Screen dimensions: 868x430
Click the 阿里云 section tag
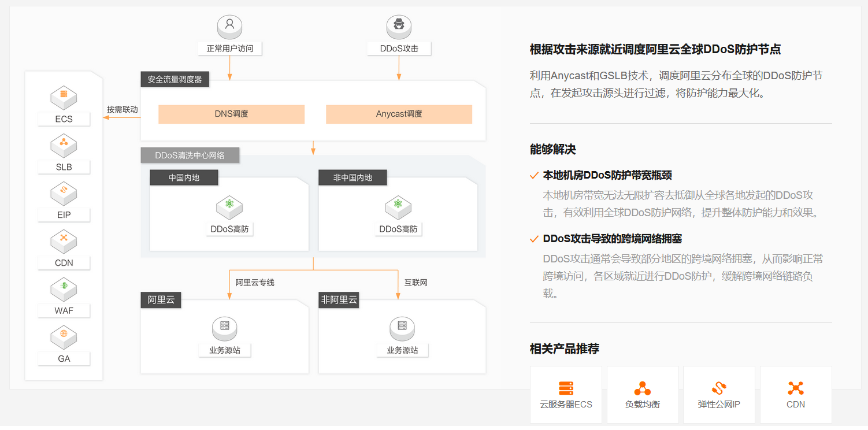[161, 300]
